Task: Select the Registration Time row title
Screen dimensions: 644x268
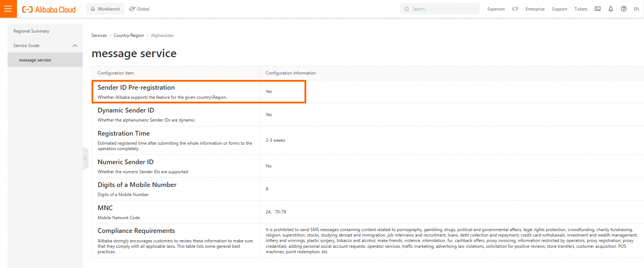Action: [124, 133]
